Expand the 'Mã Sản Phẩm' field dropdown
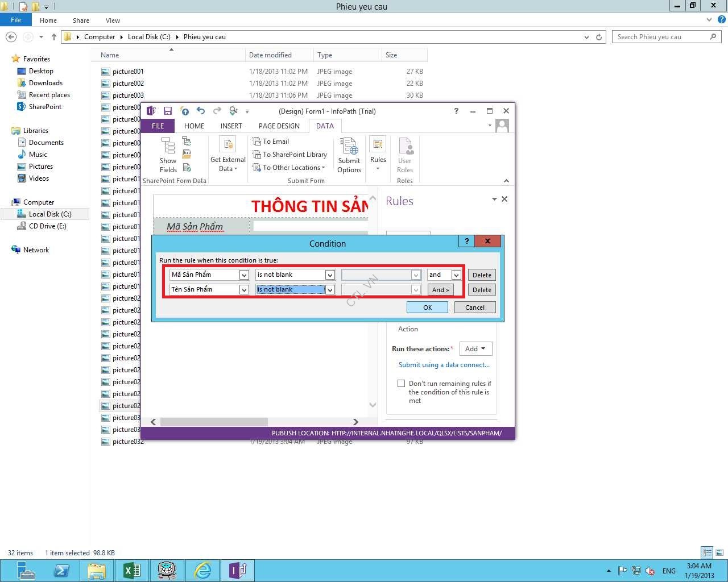 coord(244,275)
